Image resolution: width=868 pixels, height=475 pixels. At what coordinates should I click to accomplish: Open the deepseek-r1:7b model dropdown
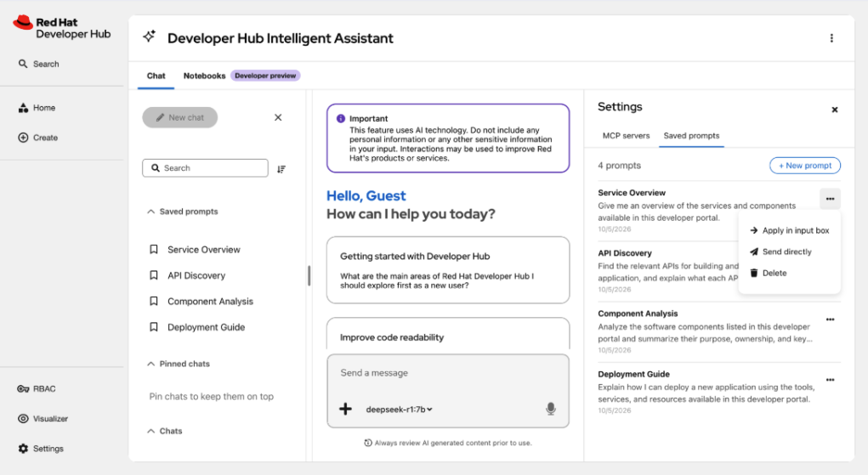pyautogui.click(x=399, y=410)
